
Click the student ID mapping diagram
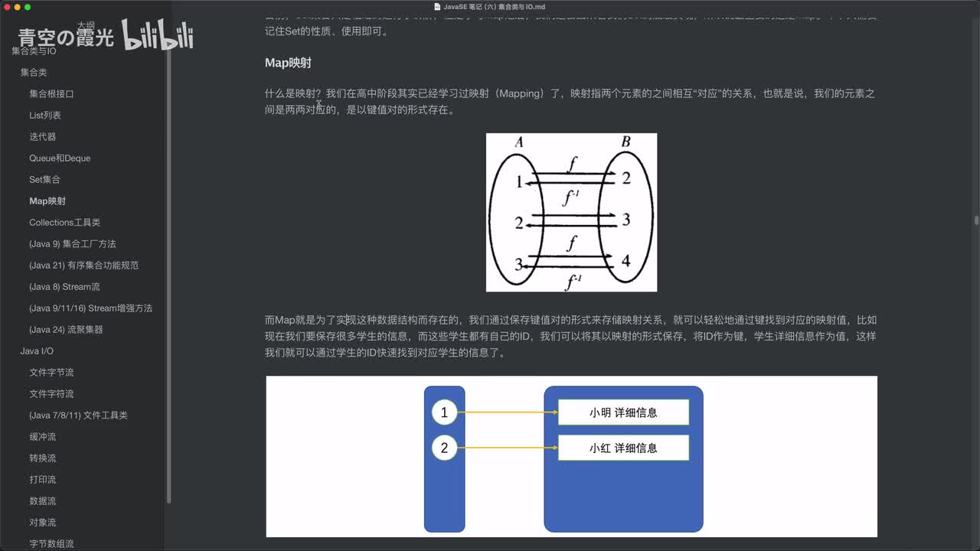tap(571, 456)
